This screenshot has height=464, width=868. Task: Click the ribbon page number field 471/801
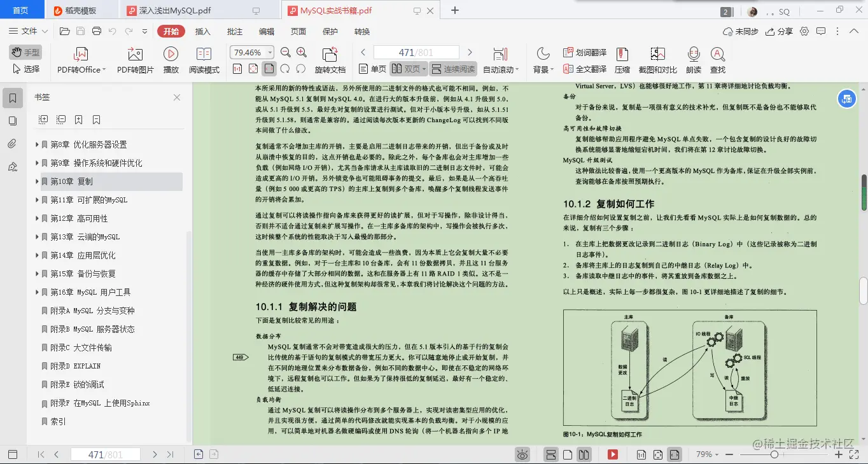(416, 52)
